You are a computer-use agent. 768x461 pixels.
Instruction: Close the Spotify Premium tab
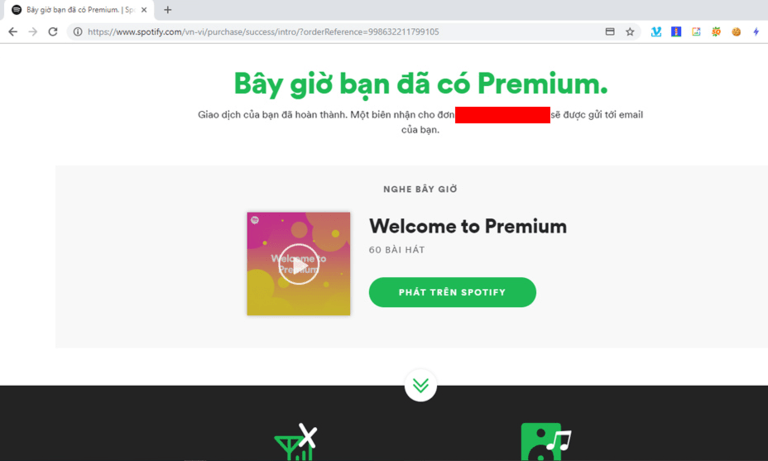click(144, 10)
